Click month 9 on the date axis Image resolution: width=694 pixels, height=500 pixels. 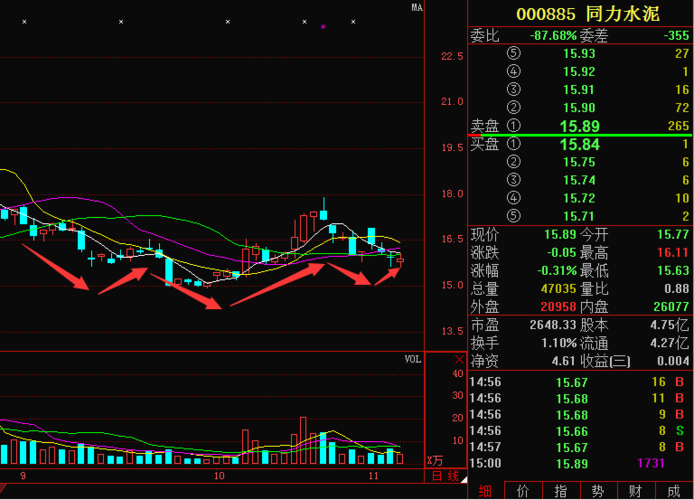23,476
